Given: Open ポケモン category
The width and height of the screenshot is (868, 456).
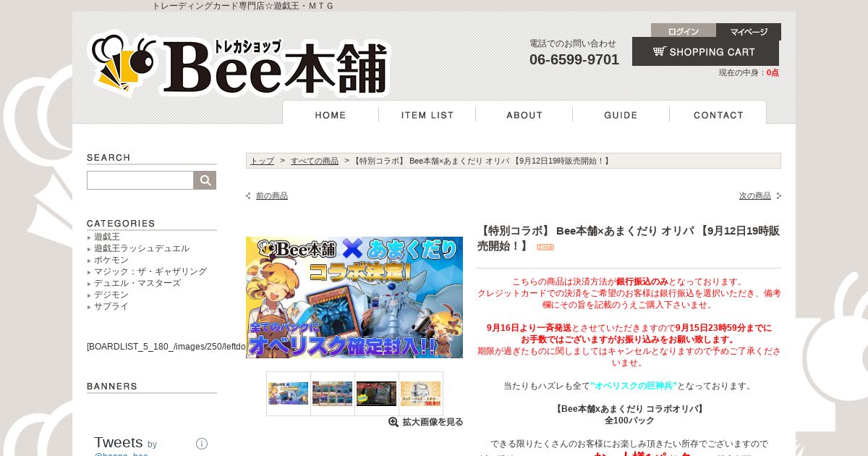Looking at the screenshot, I should [x=111, y=260].
